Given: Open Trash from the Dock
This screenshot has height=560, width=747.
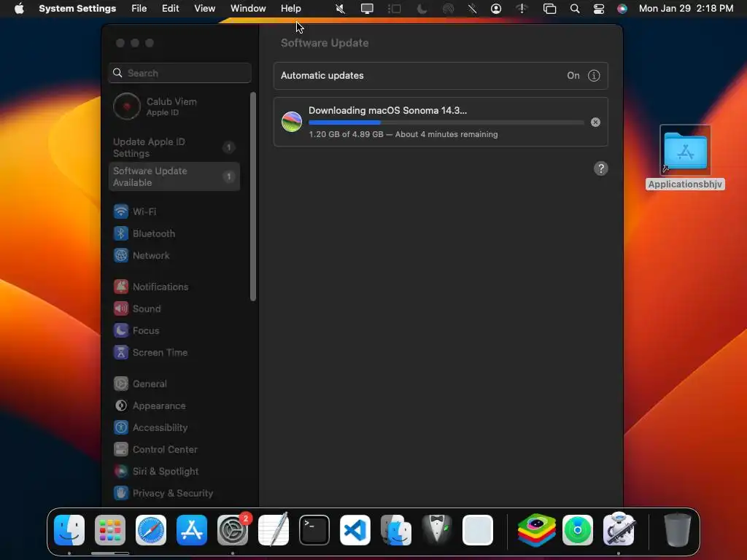Looking at the screenshot, I should point(678,530).
